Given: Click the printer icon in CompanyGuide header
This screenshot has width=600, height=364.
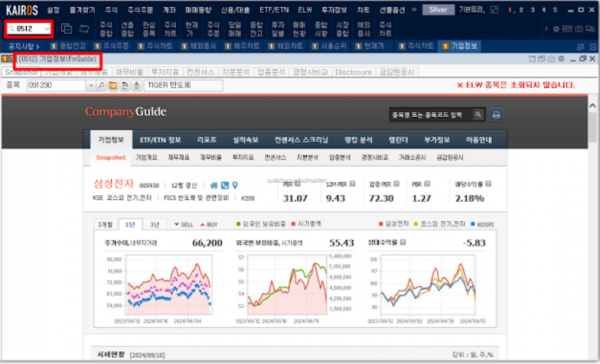Looking at the screenshot, I should (496, 115).
